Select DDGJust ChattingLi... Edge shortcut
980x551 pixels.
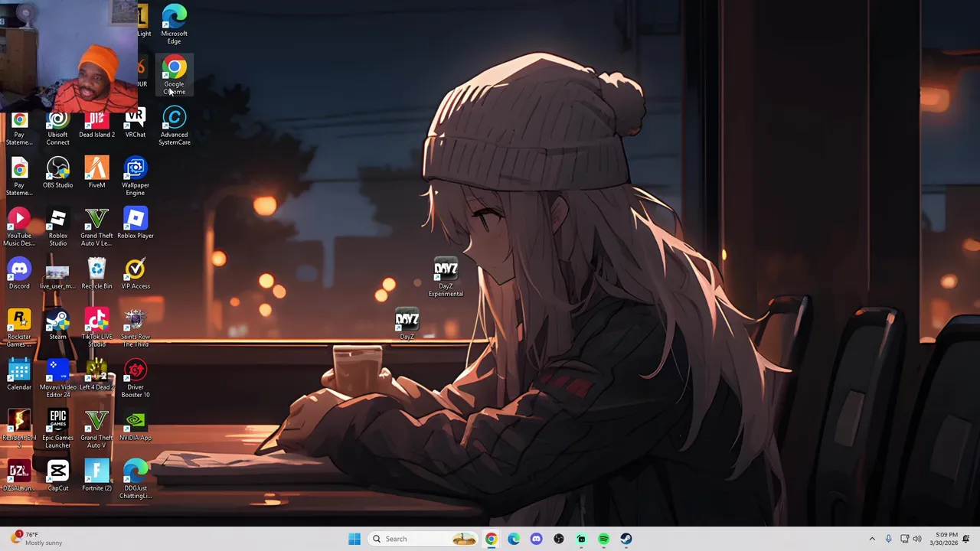[136, 480]
